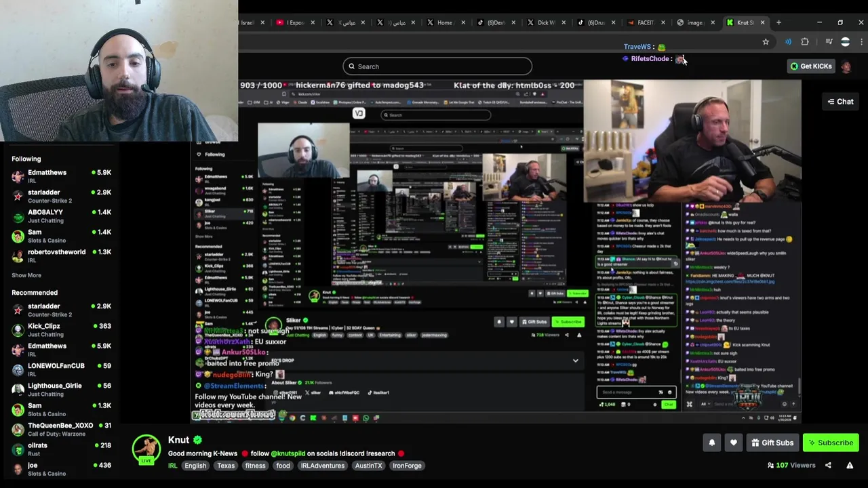868x488 pixels.
Task: Toggle follow with the heart button
Action: 734,443
